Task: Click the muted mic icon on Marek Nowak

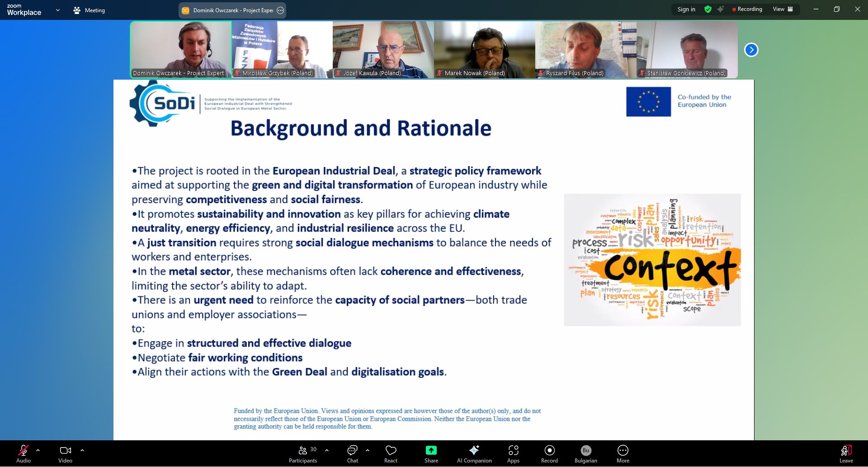Action: pyautogui.click(x=439, y=73)
